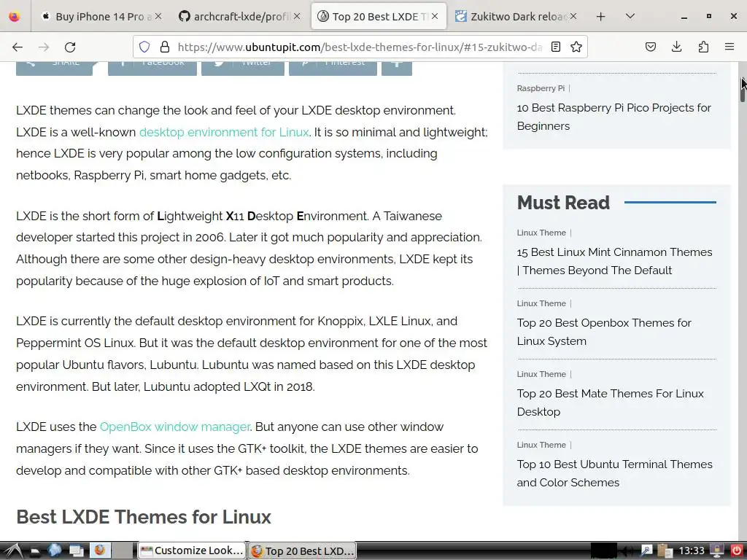Open 'Top 20 Best Openbox Themes' article

604,332
